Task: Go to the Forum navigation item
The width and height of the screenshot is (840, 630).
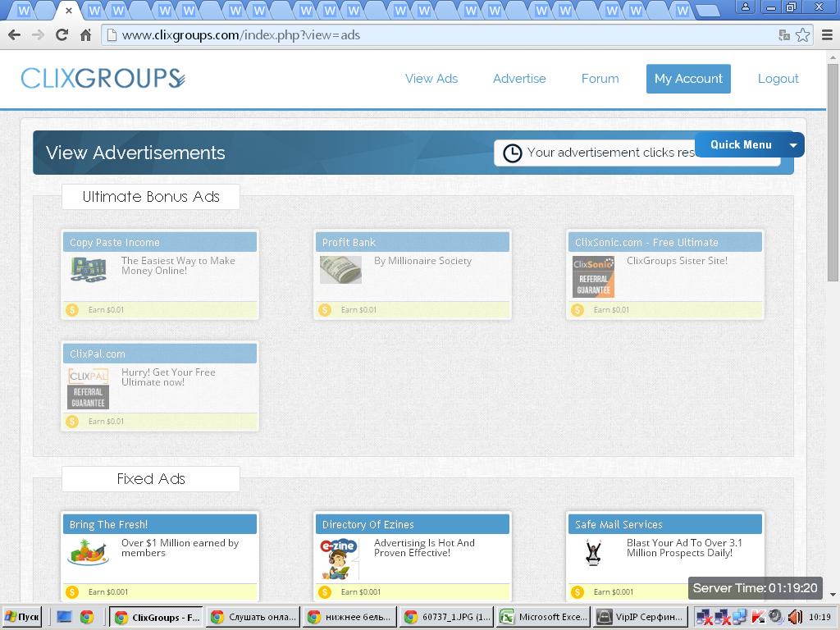Action: click(600, 79)
